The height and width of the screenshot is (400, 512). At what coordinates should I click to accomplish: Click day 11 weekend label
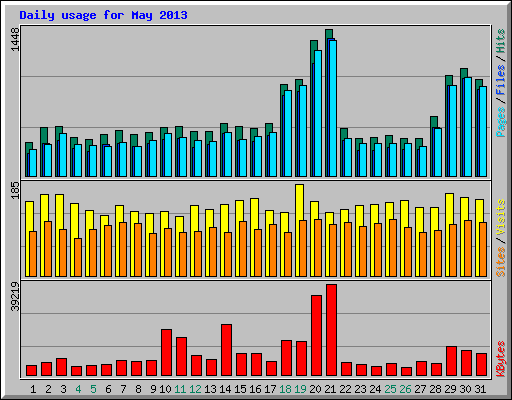click(180, 389)
